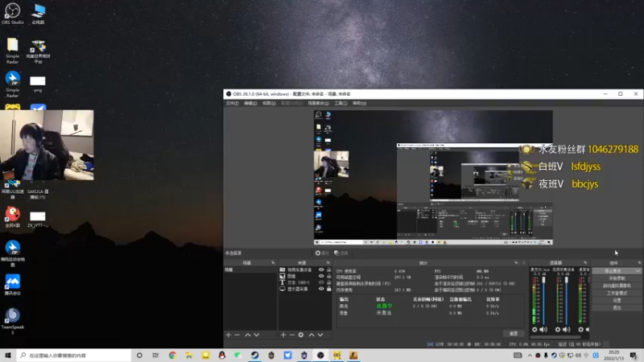Pop out the 来源 sources dock
The width and height of the screenshot is (644, 362).
(x=328, y=263)
